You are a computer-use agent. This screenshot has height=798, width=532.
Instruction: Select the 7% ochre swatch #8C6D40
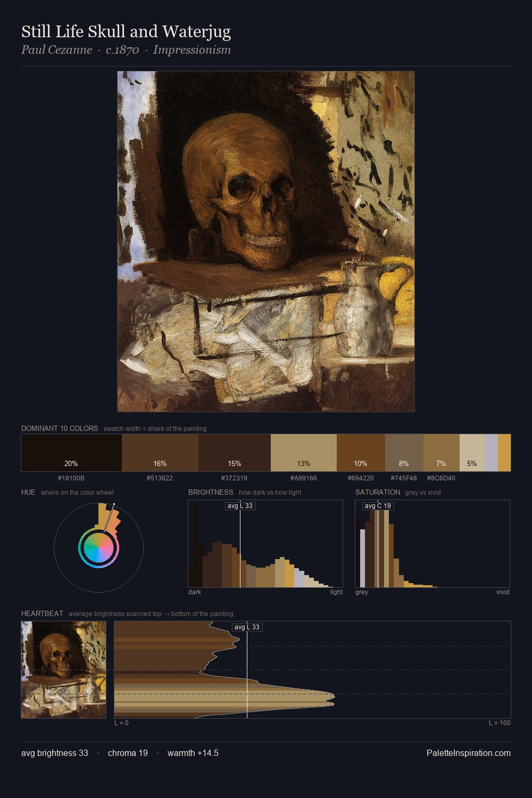(x=442, y=453)
